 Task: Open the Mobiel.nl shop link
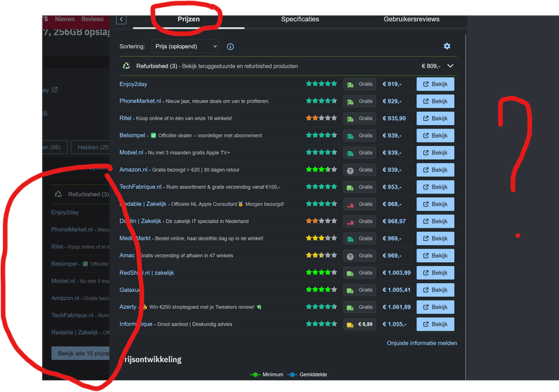(x=131, y=152)
